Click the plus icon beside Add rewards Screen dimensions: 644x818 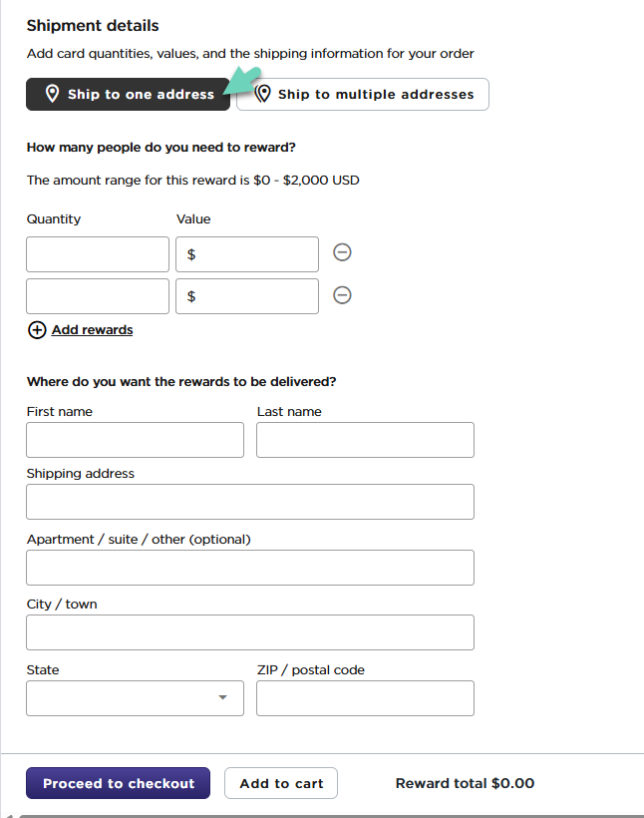pos(37,330)
